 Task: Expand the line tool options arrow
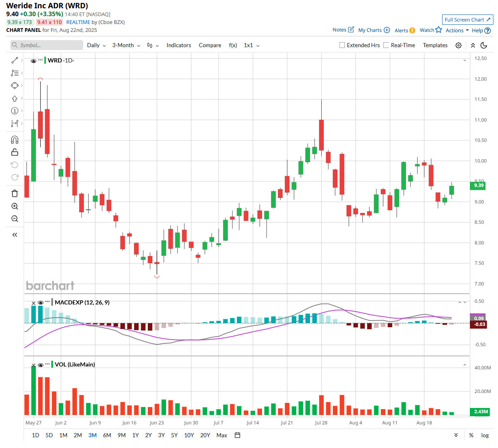coord(22,60)
